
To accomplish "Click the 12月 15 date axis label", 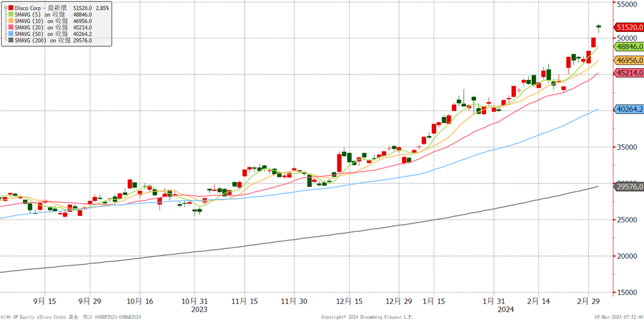I will (349, 302).
